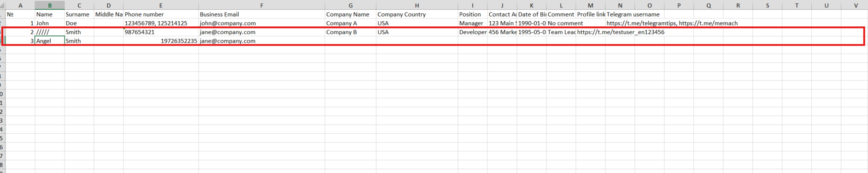Select column Q header
The width and height of the screenshot is (868, 173).
coord(709,6)
